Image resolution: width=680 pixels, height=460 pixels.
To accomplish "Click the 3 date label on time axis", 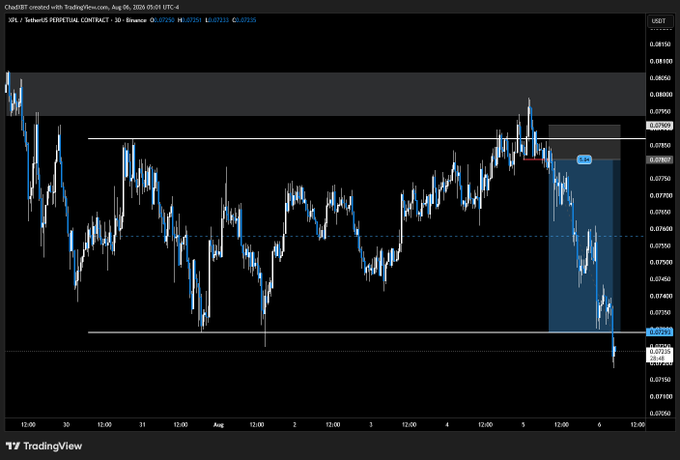I will [x=371, y=425].
